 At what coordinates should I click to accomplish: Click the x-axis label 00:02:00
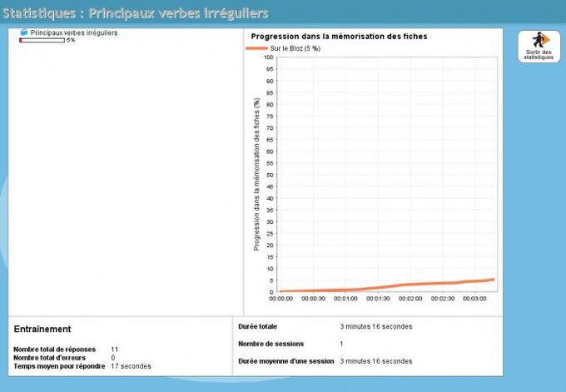(410, 299)
